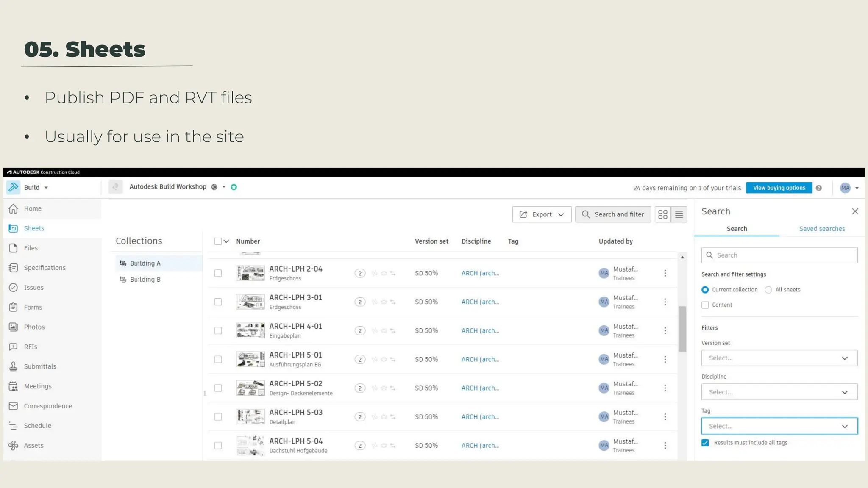Check the box for ARCH-LPH 5-02
The image size is (868, 488).
[x=218, y=388]
